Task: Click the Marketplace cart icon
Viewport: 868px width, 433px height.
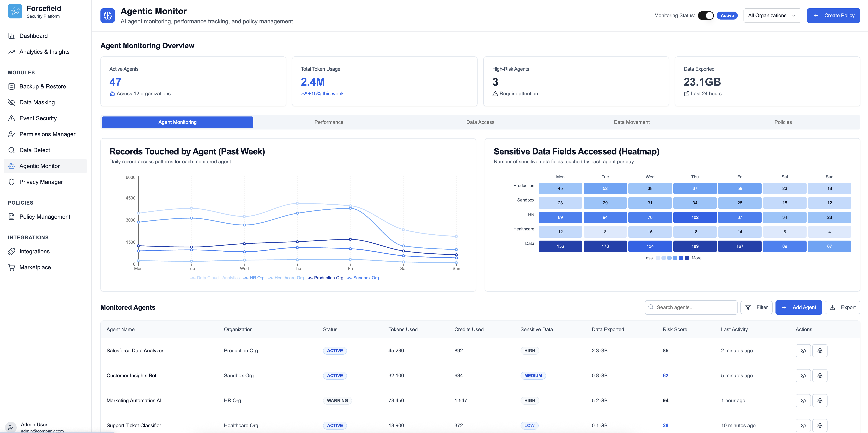Action: (11, 267)
